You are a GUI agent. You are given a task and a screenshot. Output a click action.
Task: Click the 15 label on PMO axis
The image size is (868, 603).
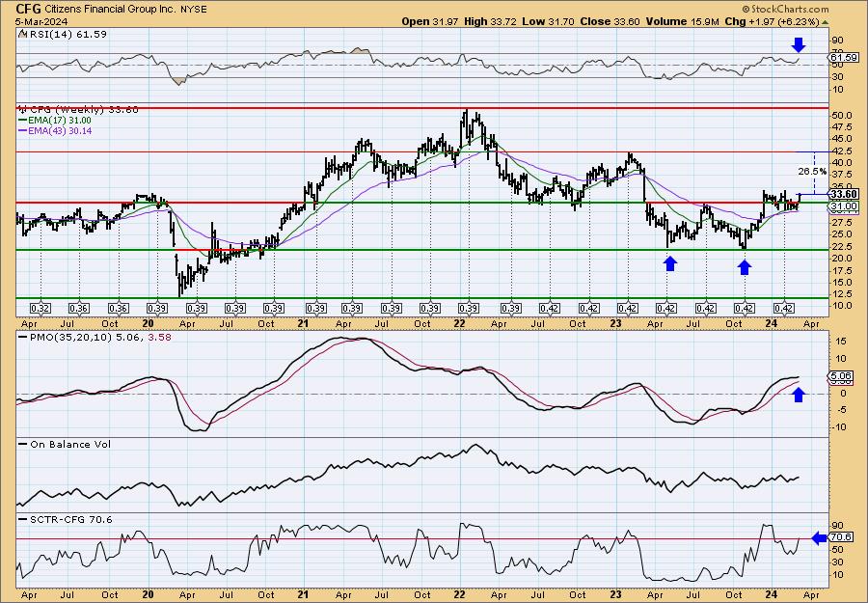(839, 342)
